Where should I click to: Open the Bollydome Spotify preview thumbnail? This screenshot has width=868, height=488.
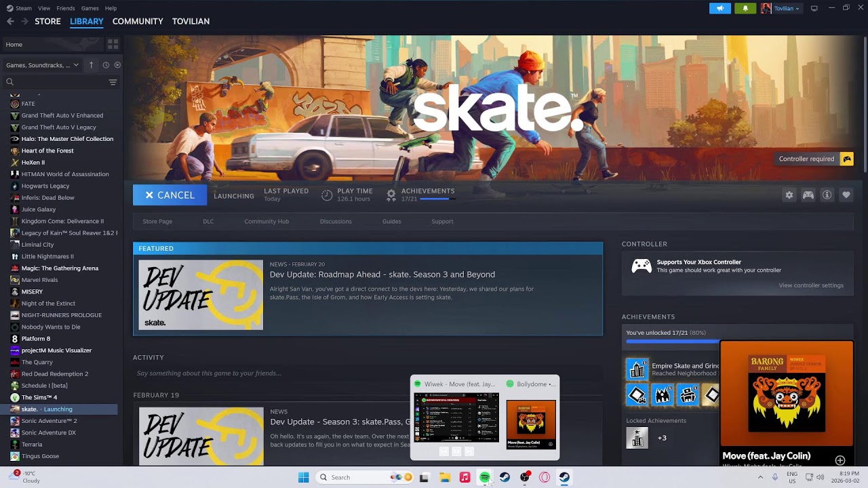[x=531, y=424]
